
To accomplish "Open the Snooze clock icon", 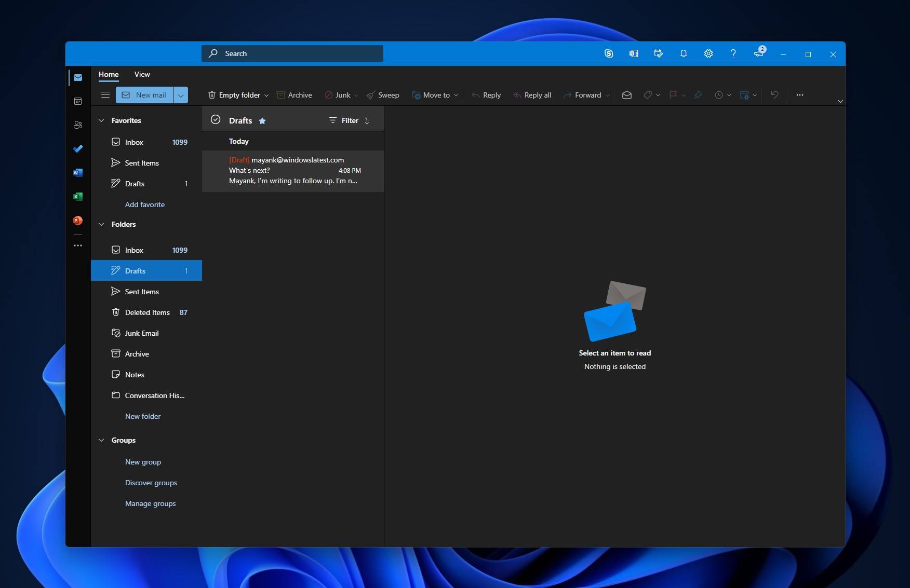I will point(720,95).
